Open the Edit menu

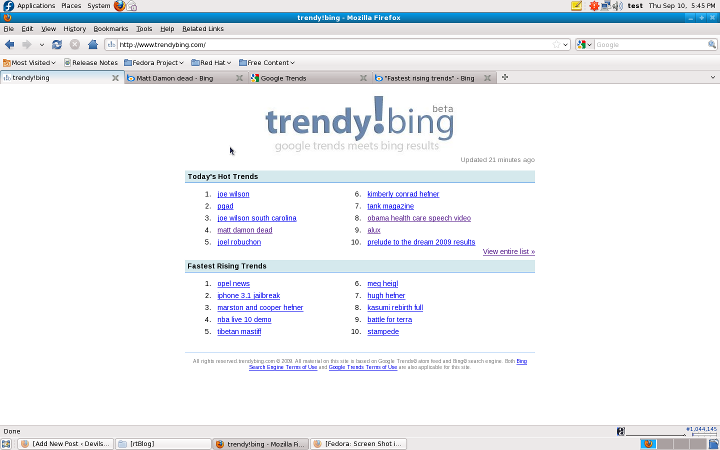tap(27, 28)
